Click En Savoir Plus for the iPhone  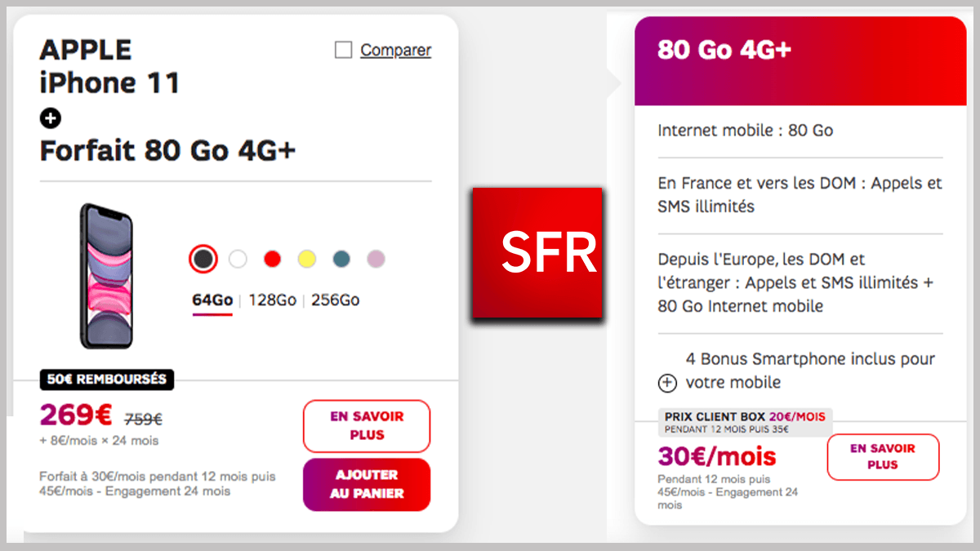click(x=366, y=425)
